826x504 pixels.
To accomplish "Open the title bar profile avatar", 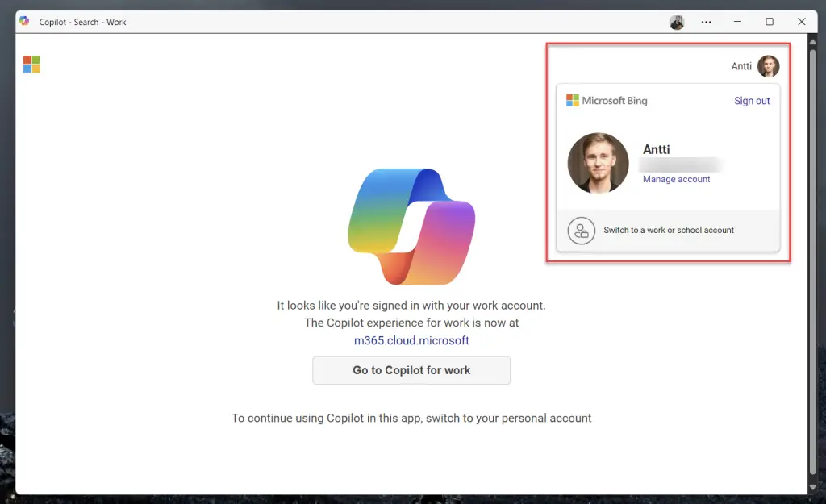I will [677, 22].
